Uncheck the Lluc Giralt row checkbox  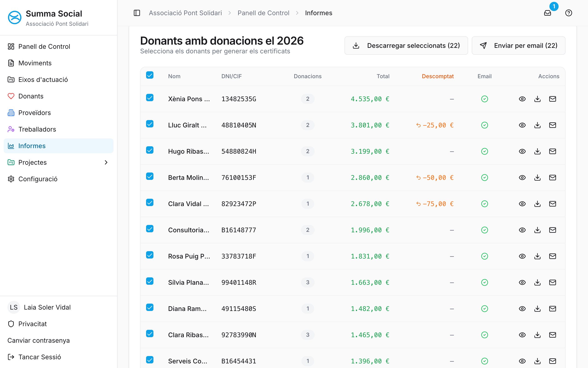click(150, 124)
